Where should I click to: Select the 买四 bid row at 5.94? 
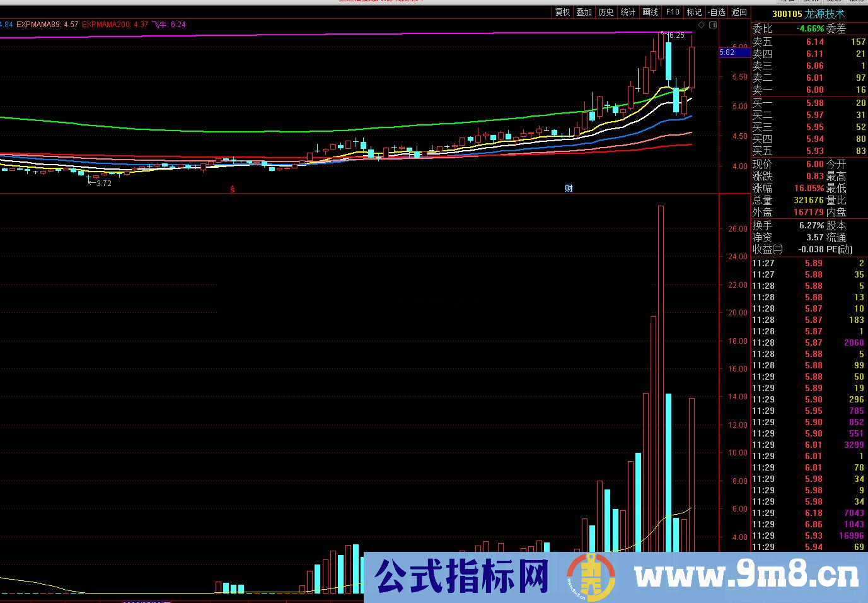(809, 139)
